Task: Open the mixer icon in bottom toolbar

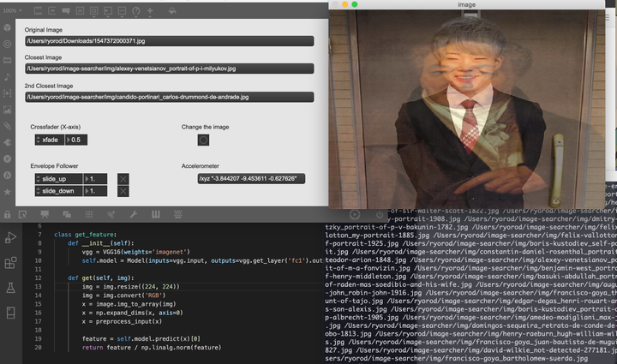Action: coord(178,214)
